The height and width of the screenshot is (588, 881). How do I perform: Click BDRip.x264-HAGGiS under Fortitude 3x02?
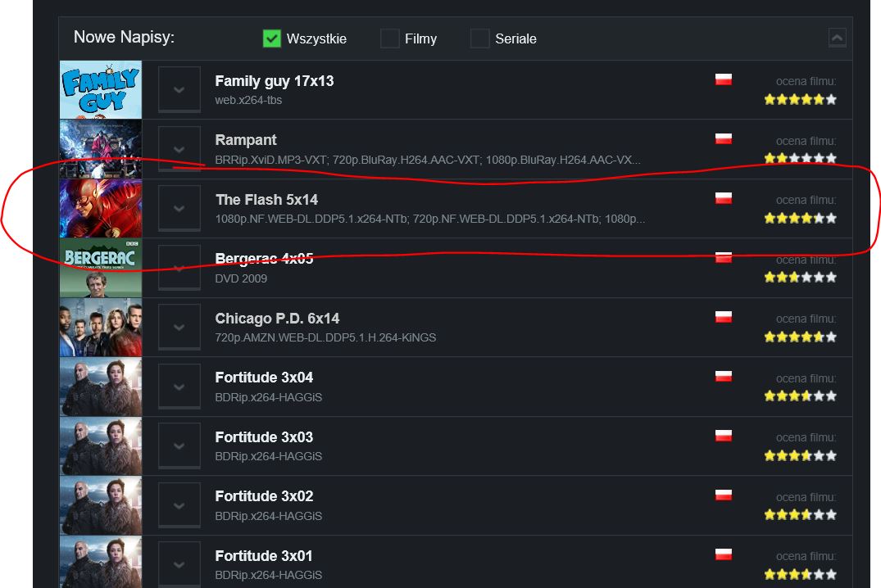point(269,516)
